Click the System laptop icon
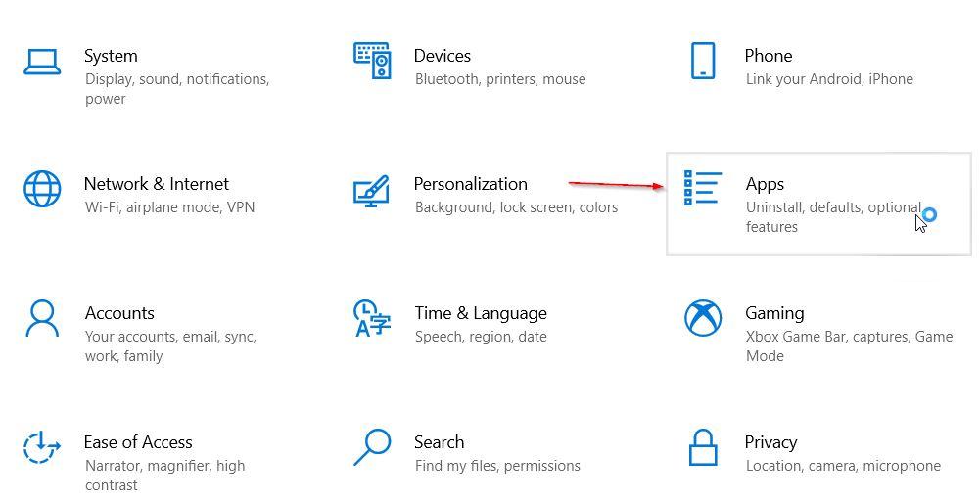Screen dimensions: 980x502 tap(42, 62)
